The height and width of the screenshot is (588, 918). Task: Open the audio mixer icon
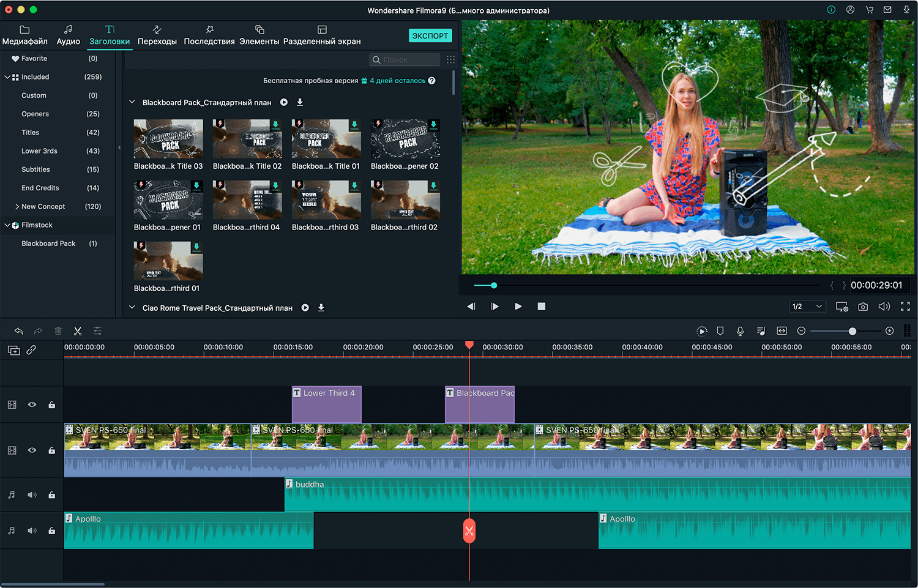coord(761,331)
